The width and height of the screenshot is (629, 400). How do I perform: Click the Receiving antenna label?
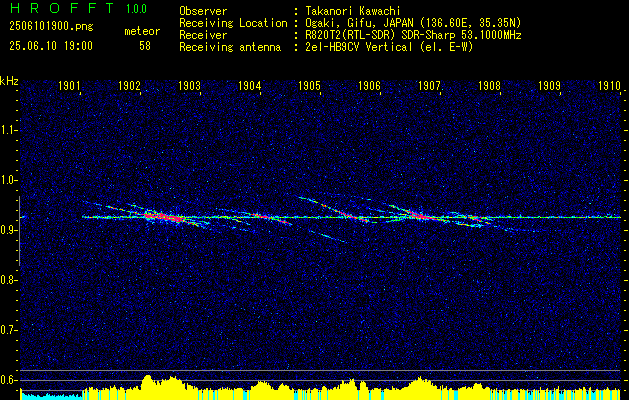230,47
